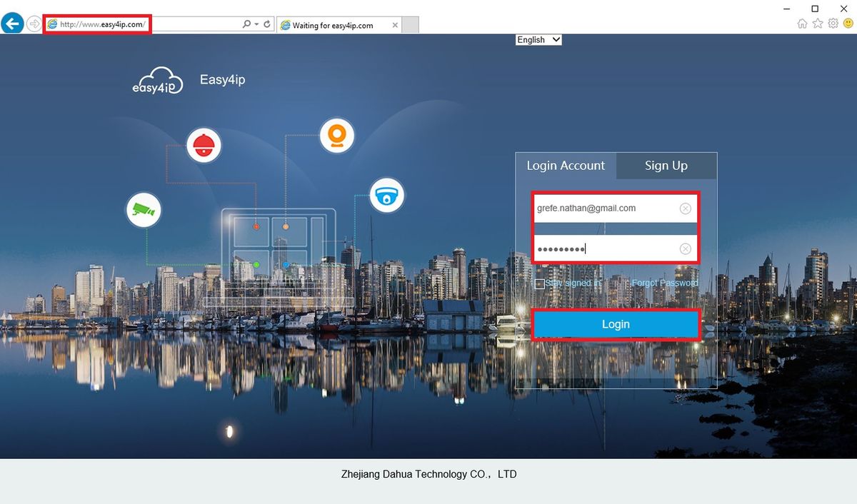Click the smiley feedback icon
Viewport: 857px width, 504px height.
848,24
